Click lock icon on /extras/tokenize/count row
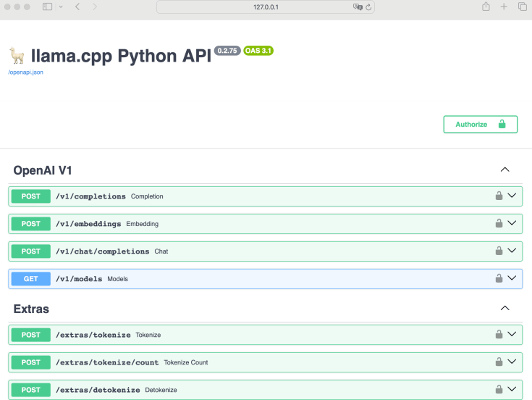 499,362
